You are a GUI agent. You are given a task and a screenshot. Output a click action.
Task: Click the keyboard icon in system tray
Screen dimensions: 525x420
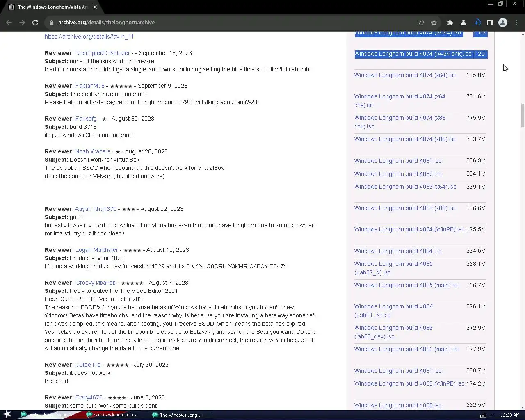483,415
